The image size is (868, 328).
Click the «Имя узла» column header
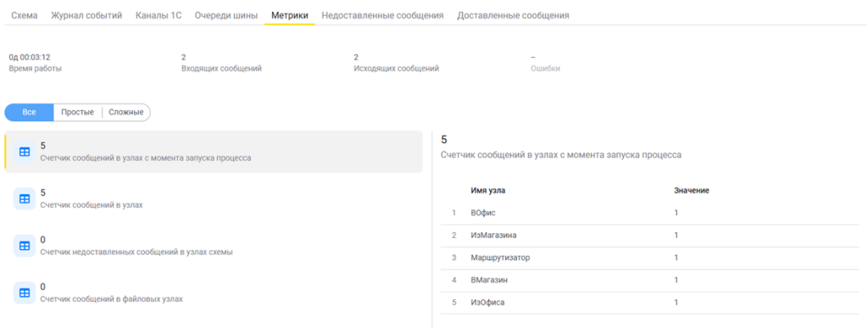487,190
